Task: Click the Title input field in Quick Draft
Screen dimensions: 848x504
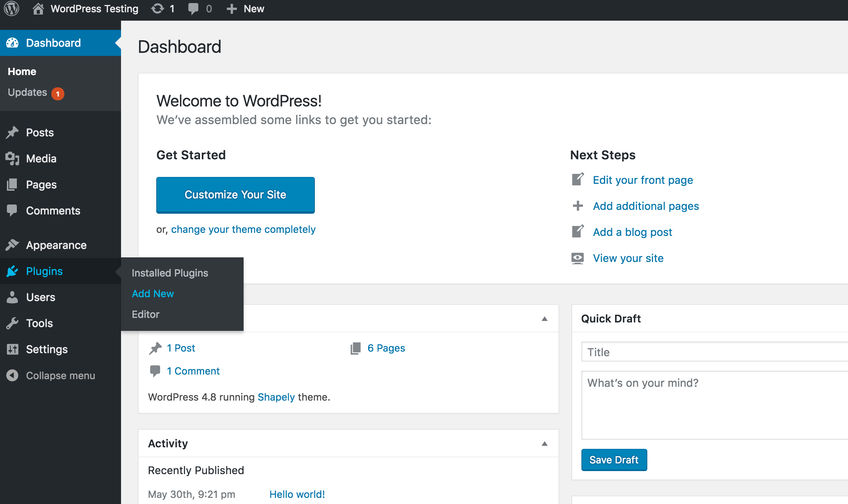Action: (714, 352)
